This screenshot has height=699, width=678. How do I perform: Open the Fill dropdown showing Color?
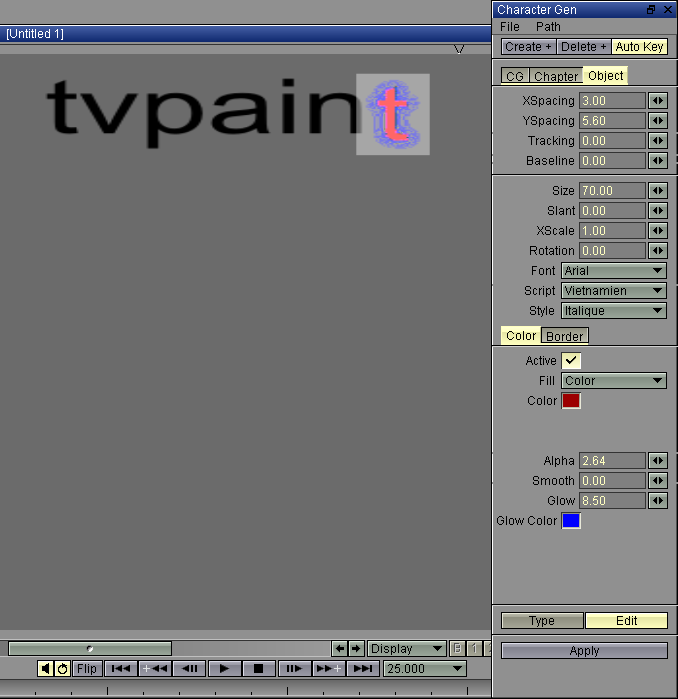pos(614,381)
